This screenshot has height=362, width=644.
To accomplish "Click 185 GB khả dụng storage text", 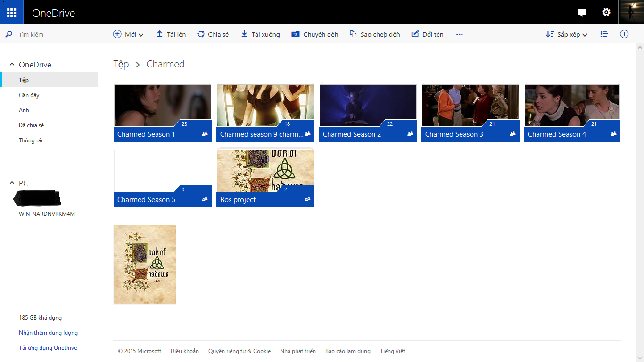I will pos(40,318).
